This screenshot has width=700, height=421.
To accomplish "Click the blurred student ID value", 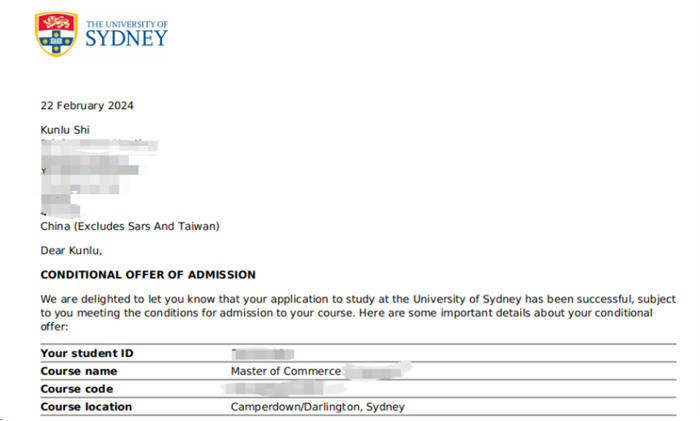I will point(262,354).
